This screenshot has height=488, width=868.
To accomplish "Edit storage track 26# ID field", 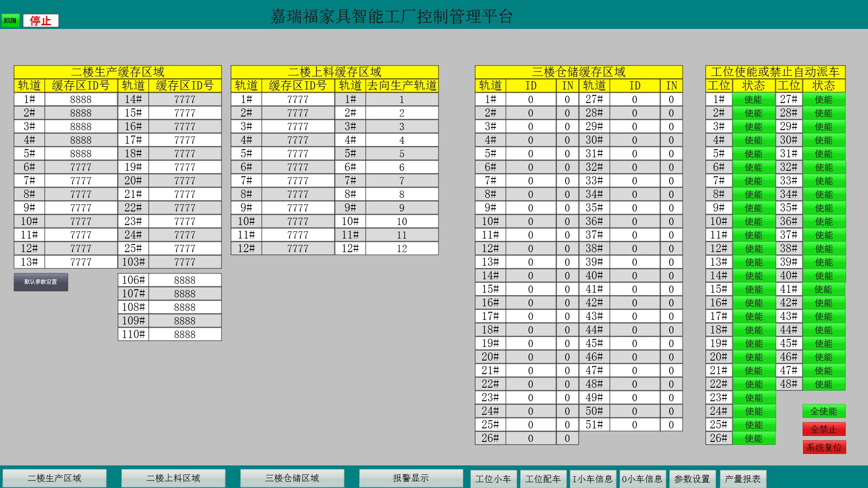I will [531, 438].
